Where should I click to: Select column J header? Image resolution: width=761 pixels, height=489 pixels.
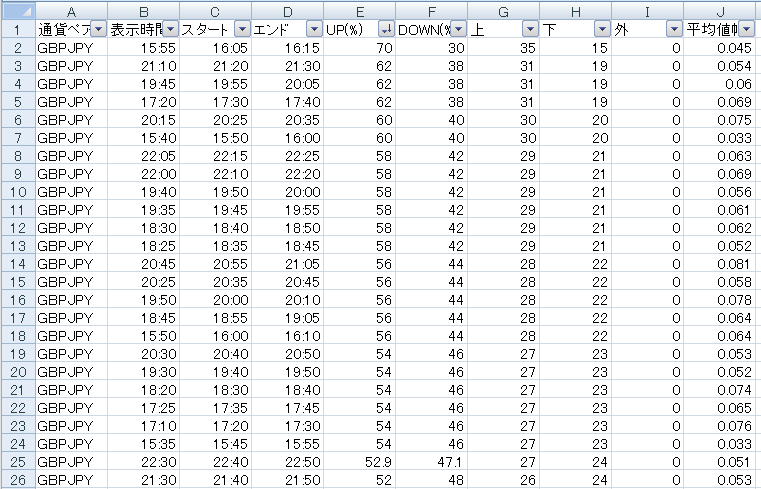[x=720, y=11]
